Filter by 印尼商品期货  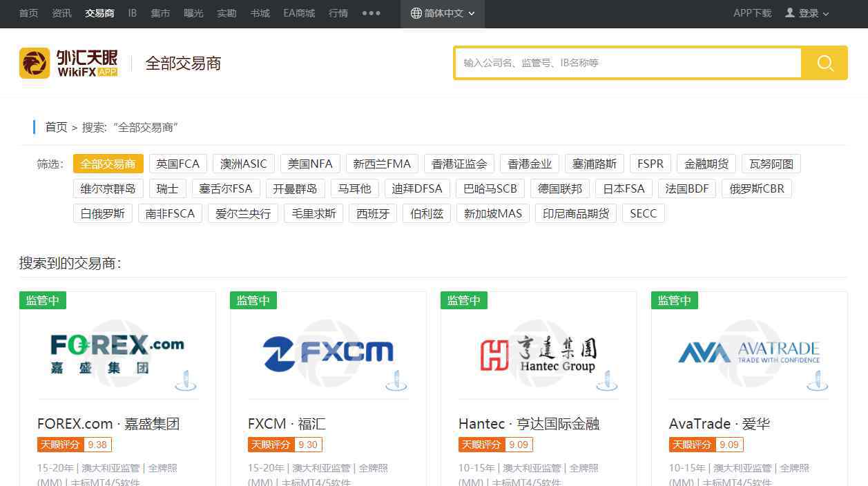pyautogui.click(x=576, y=213)
